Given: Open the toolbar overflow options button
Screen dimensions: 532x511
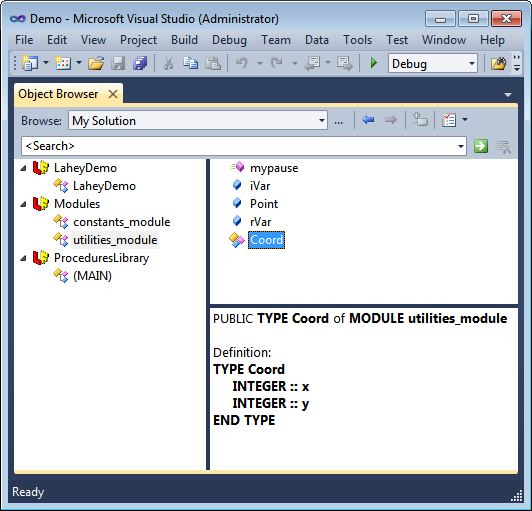Looking at the screenshot, I should click(516, 63).
